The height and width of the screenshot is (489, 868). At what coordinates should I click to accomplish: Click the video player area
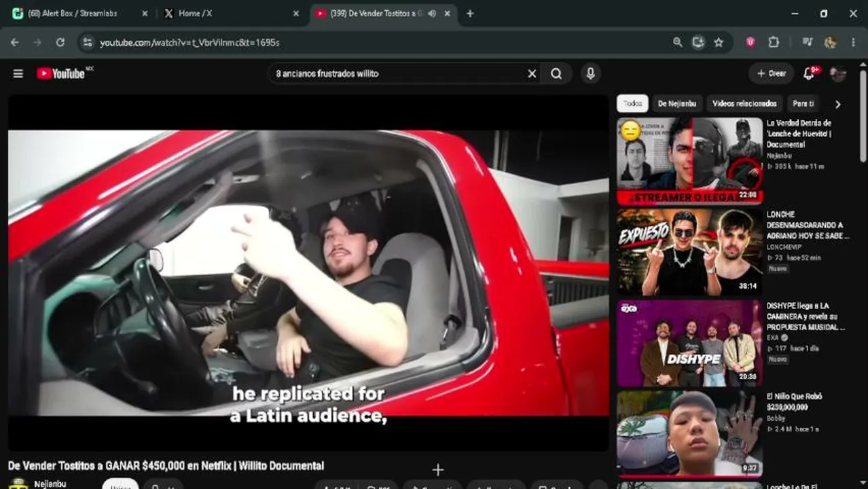click(308, 272)
